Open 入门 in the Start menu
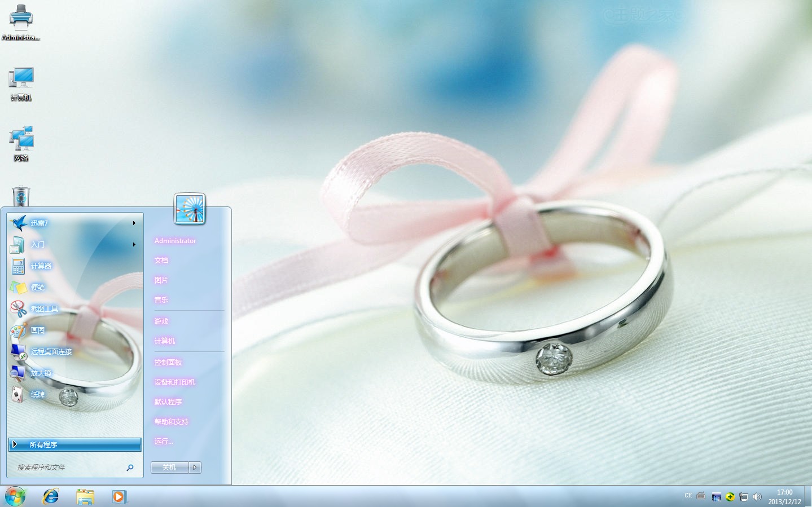Screen dimensions: 812x507 coord(75,245)
